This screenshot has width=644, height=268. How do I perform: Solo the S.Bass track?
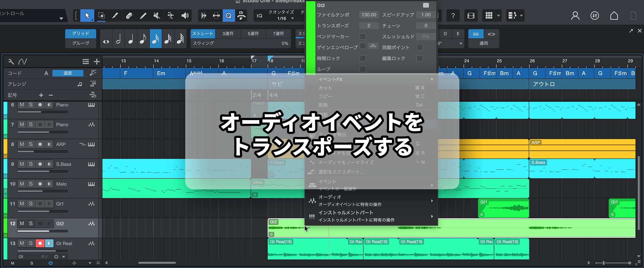point(31,164)
